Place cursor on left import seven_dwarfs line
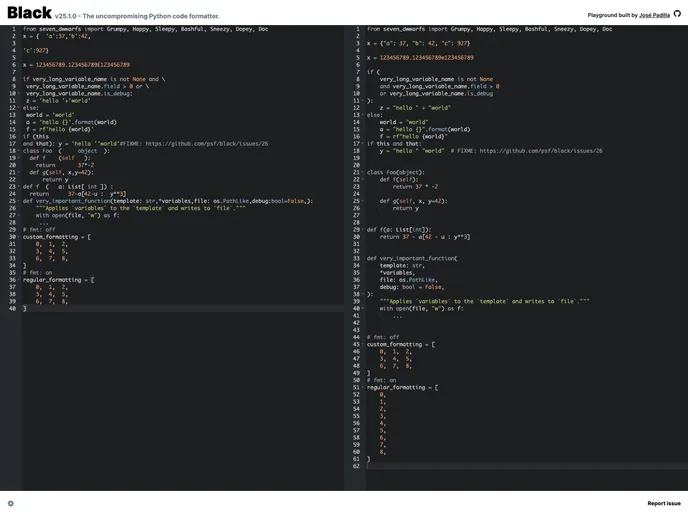The height and width of the screenshot is (512, 688). [145, 29]
